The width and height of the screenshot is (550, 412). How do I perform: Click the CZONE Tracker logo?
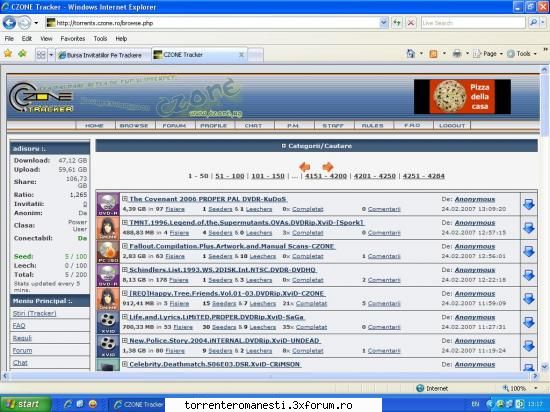41,98
